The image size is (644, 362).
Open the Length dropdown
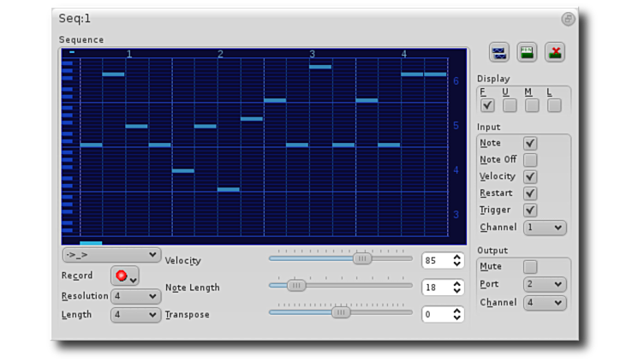135,315
